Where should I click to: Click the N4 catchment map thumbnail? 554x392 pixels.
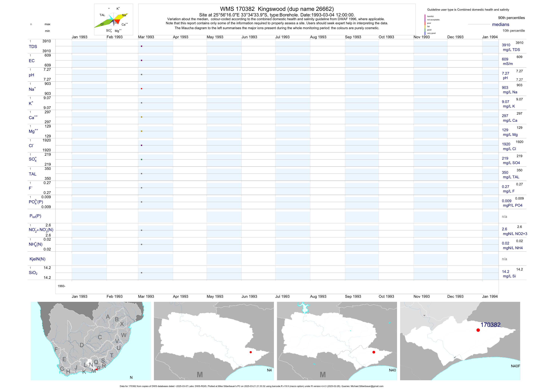coord(214,341)
